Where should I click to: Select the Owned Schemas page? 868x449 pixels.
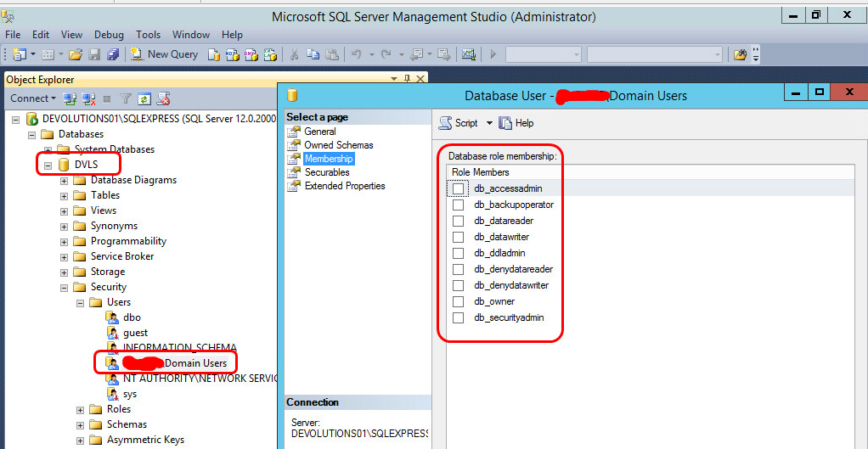338,145
